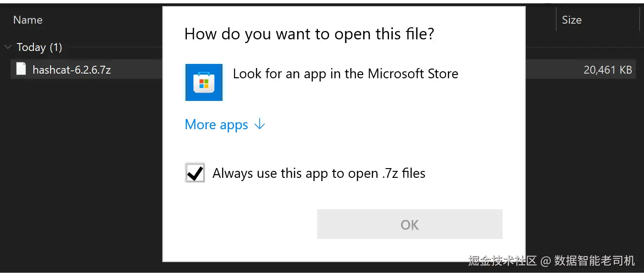Click the down arrow beside More apps

click(x=260, y=125)
